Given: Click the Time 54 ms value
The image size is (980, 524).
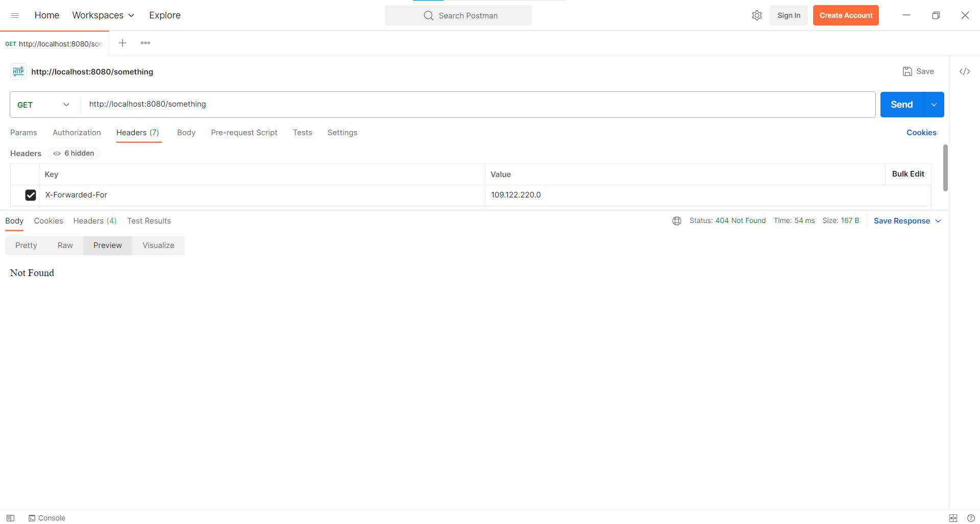Looking at the screenshot, I should [804, 221].
